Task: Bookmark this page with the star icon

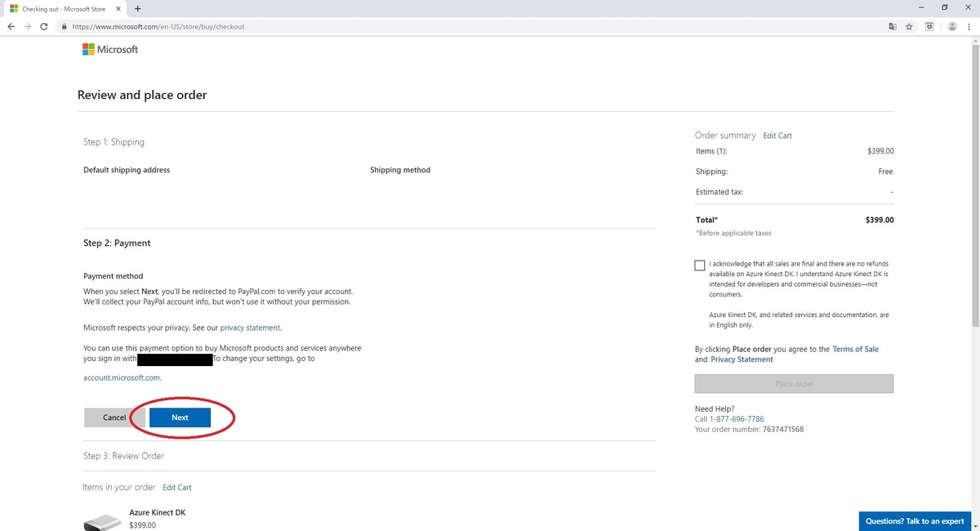Action: pyautogui.click(x=909, y=26)
